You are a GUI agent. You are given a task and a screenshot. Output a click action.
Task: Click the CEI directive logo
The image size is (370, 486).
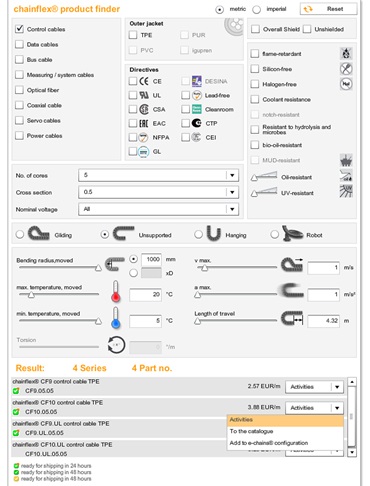[x=197, y=137]
